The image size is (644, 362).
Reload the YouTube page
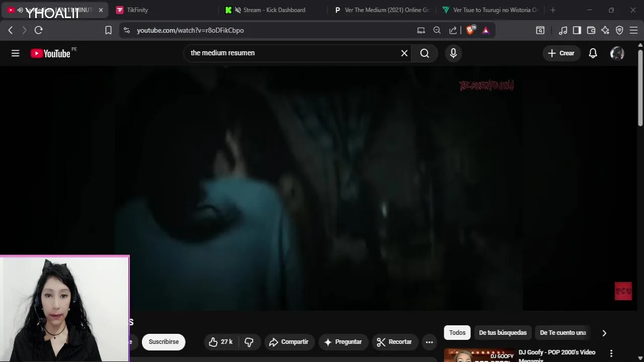[x=39, y=30]
